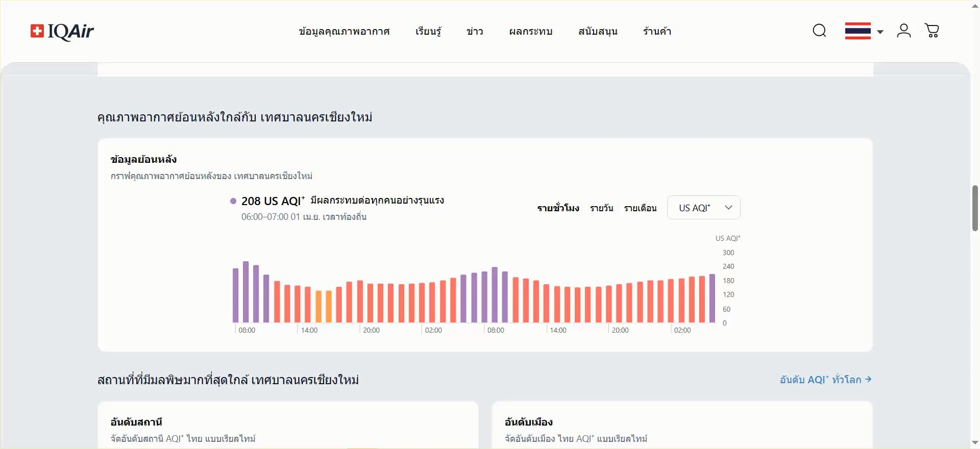Click arrow in อันดับ AQI ทั่วโลก link
Viewport: 980px width, 449px height.
(868, 380)
